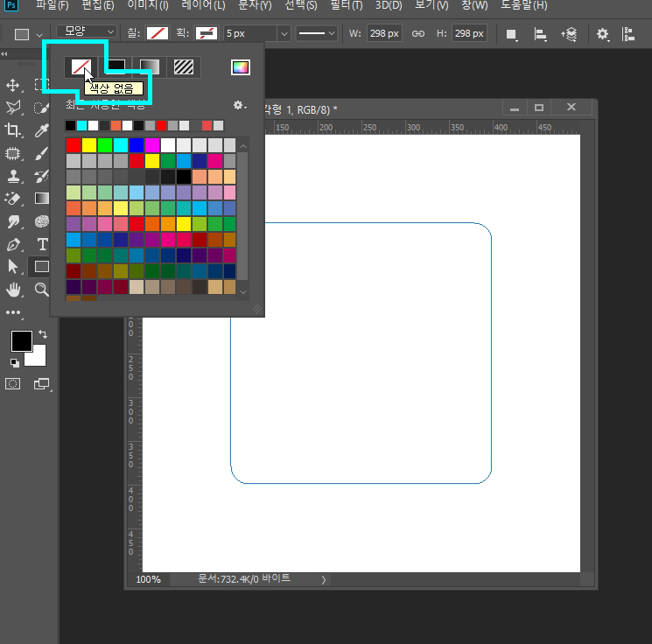The image size is (652, 644).
Task: Open the Filter menu
Action: (347, 5)
